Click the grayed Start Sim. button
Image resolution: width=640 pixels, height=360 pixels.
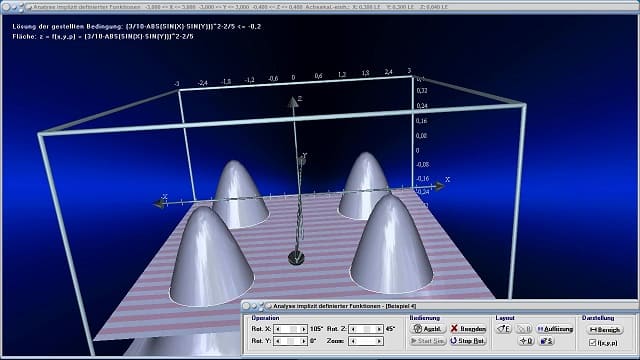click(x=427, y=341)
